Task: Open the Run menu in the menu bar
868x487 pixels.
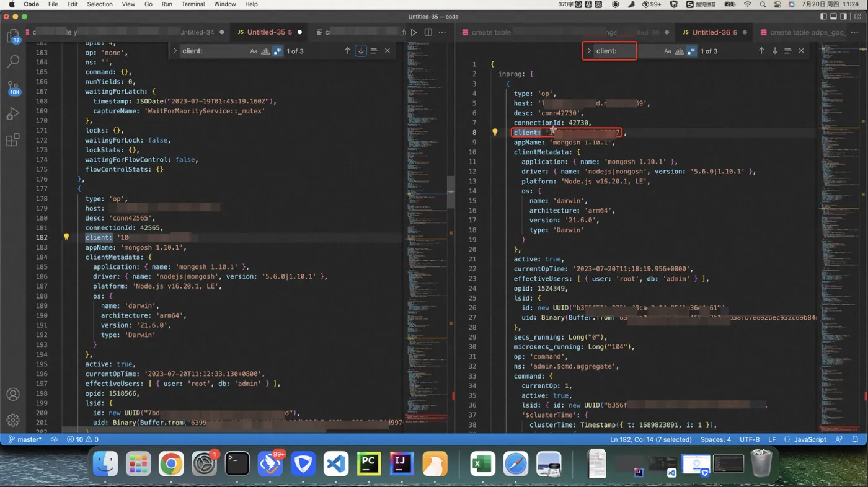Action: click(x=167, y=4)
